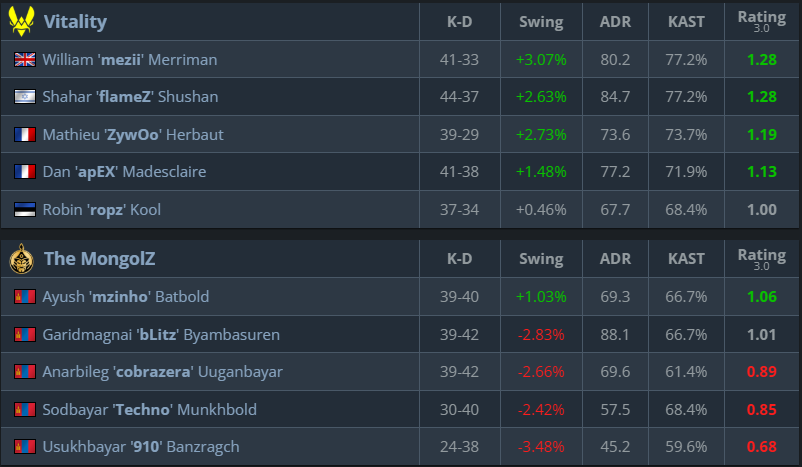Screen dimensions: 802x467
Task: Click the Mongolian flag beside 910
Action: pos(25,447)
